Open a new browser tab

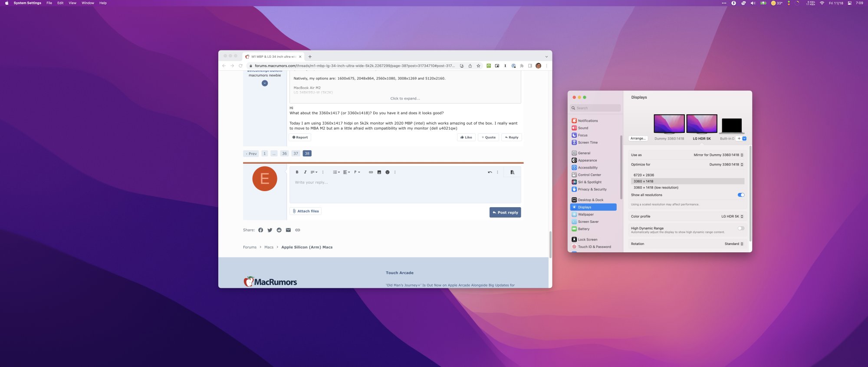coord(310,56)
